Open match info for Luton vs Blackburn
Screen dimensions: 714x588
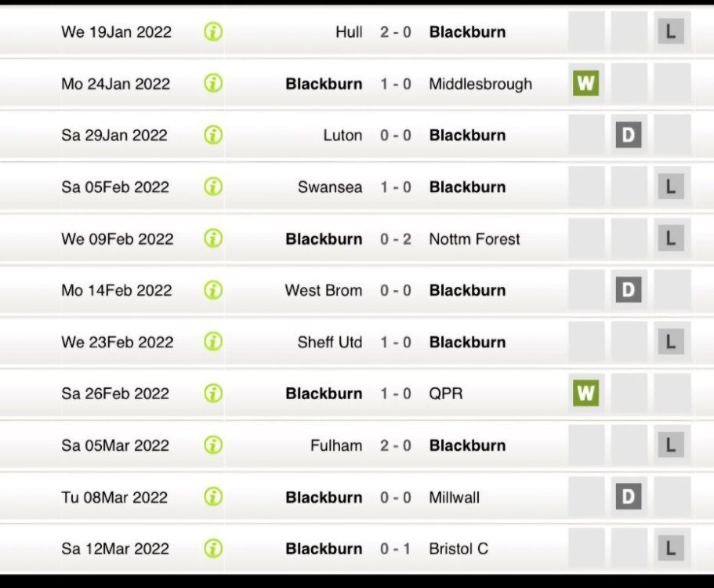213,135
